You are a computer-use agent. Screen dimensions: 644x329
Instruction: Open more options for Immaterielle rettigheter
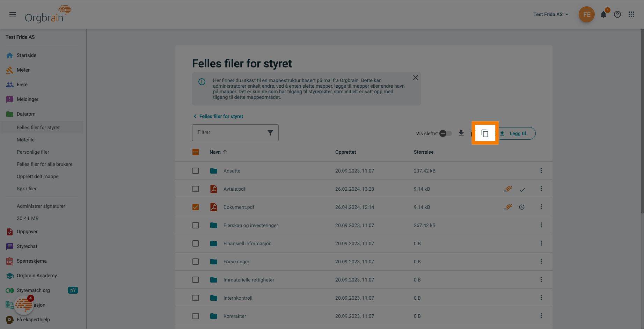541,279
